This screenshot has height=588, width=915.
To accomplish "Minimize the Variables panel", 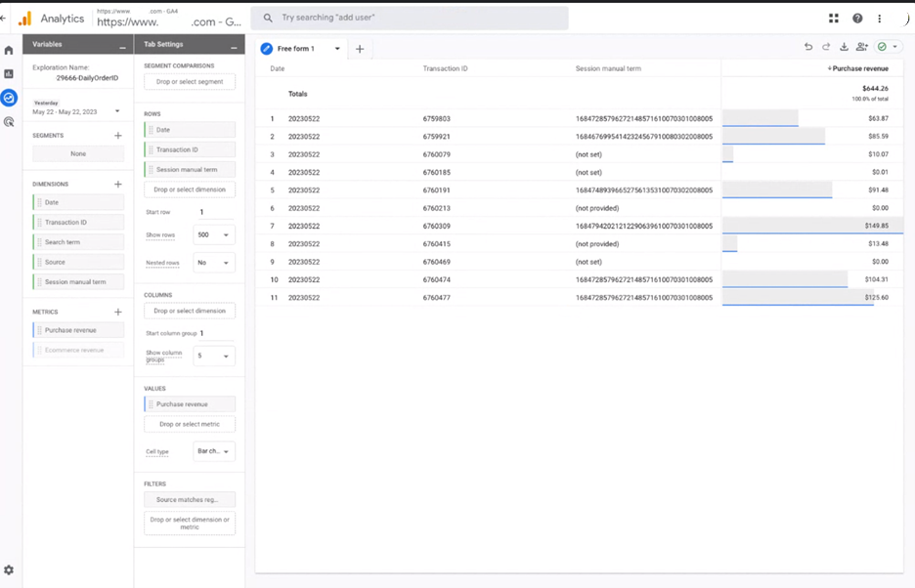I will 122,47.
